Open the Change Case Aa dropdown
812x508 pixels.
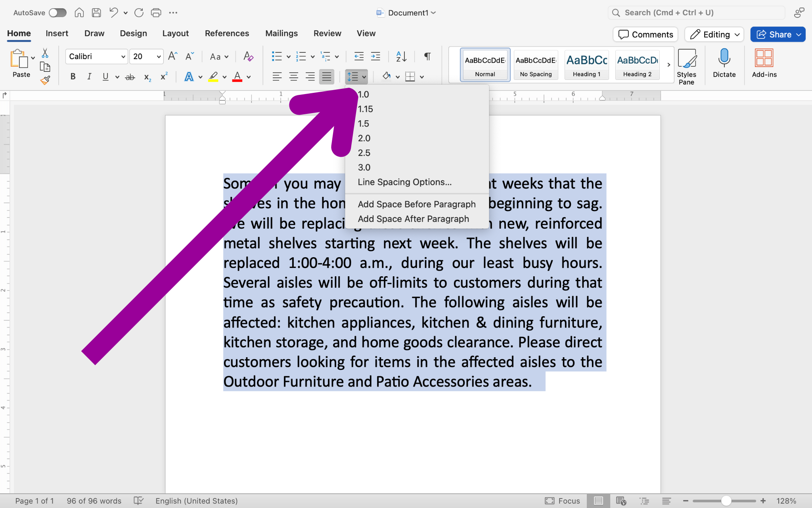pos(219,57)
